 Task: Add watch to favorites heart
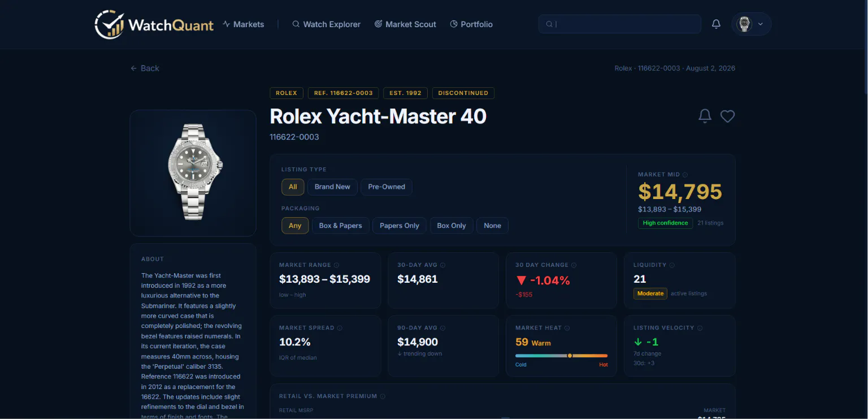[x=727, y=116]
